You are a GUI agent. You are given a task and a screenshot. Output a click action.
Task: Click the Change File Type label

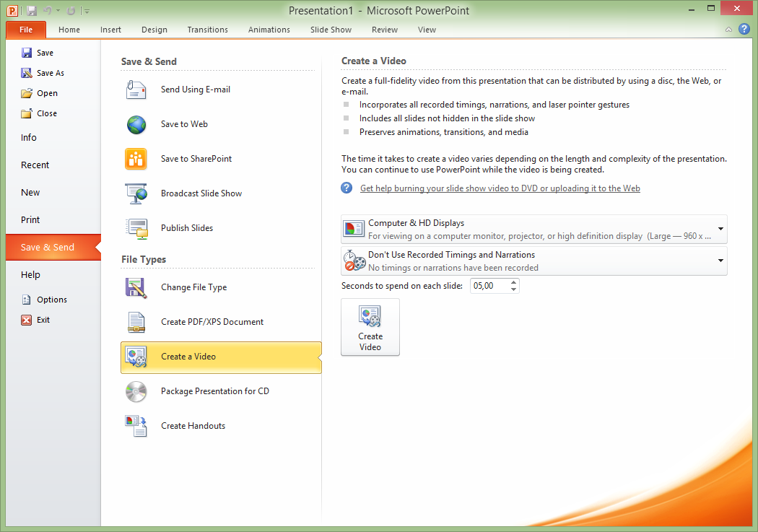pyautogui.click(x=194, y=287)
